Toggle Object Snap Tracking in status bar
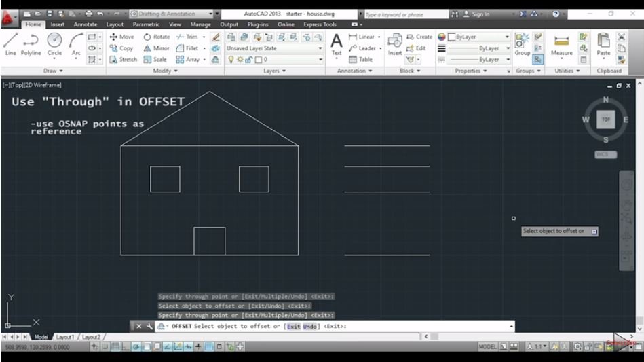 pos(167,347)
